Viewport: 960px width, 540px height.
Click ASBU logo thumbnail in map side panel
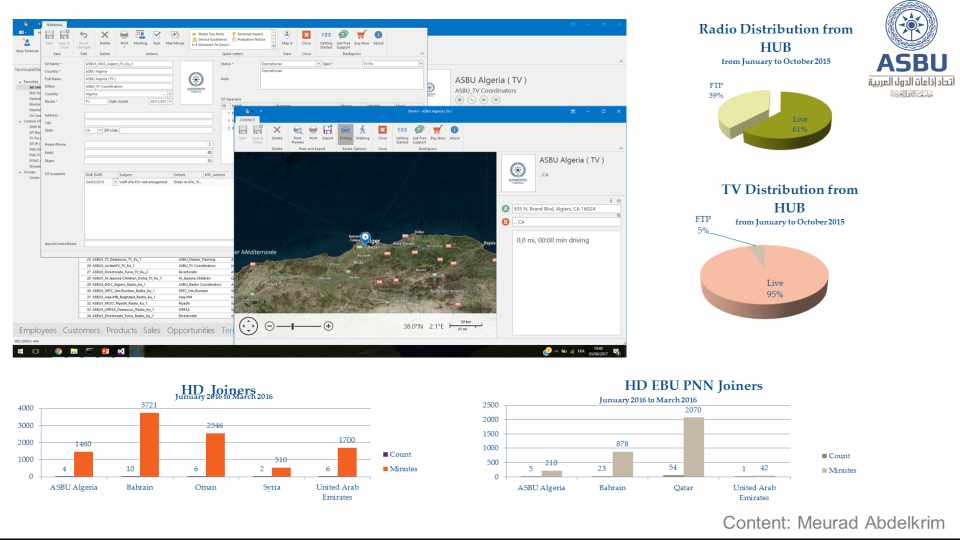[518, 173]
